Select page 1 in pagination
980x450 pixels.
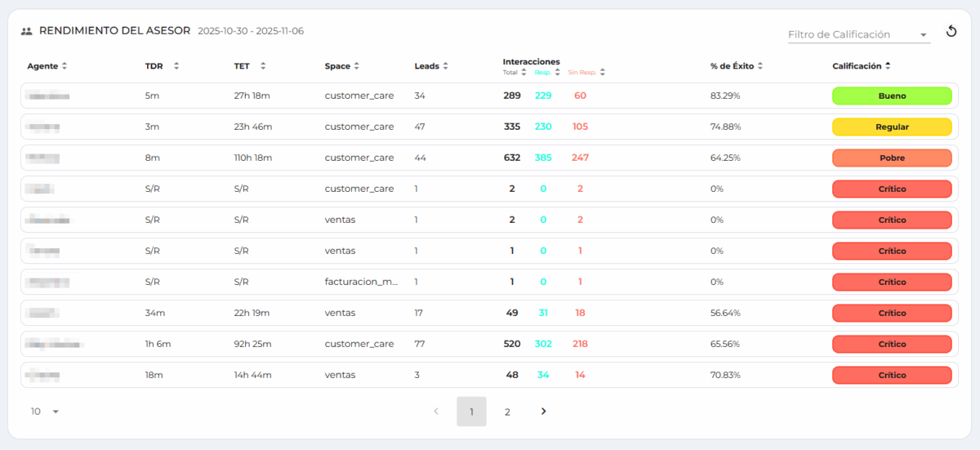[x=471, y=412]
